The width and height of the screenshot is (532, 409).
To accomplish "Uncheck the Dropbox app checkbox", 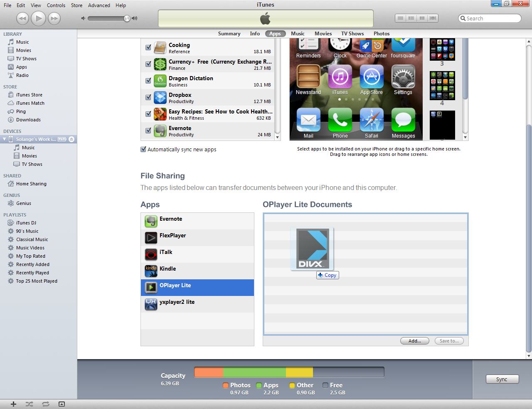I will pos(148,97).
